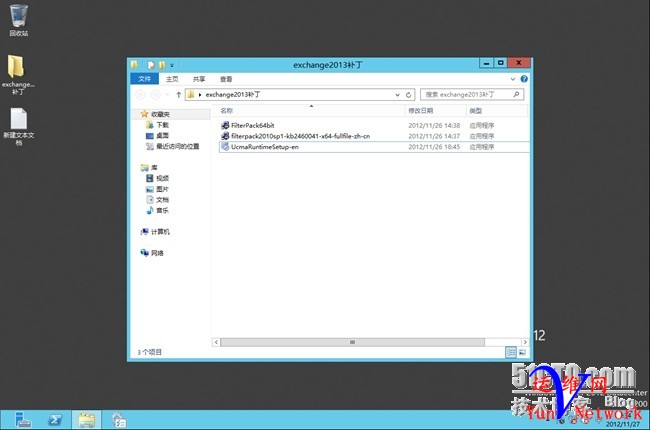Open the 查看 ribbon tab
Screen dimensions: 650x430
(x=226, y=79)
